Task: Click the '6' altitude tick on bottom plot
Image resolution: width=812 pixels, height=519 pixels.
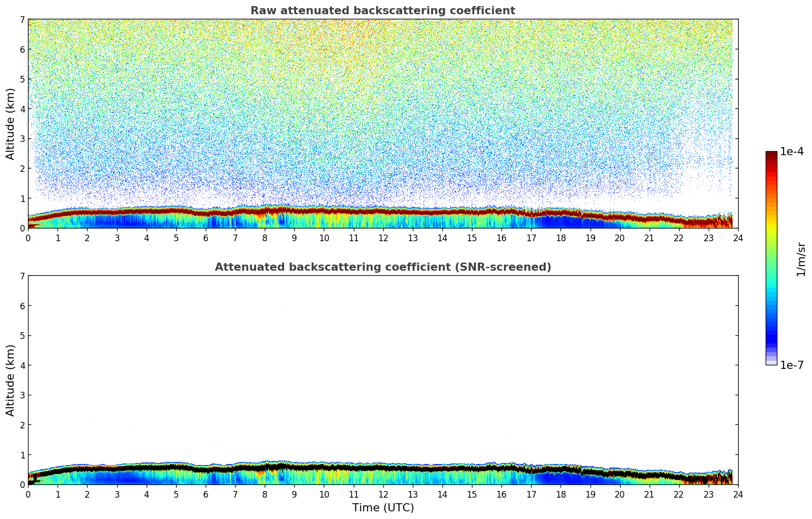Action: pos(22,306)
